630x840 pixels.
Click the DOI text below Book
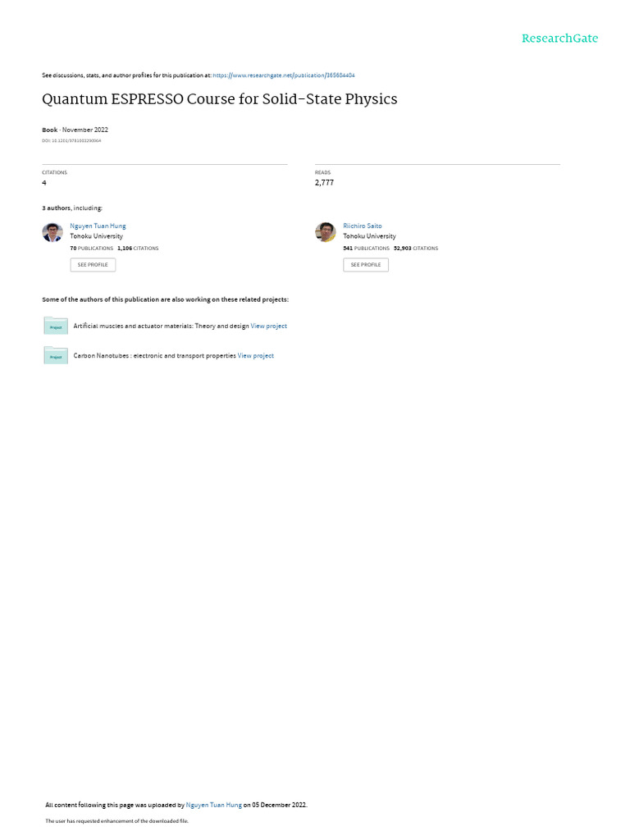coord(72,141)
